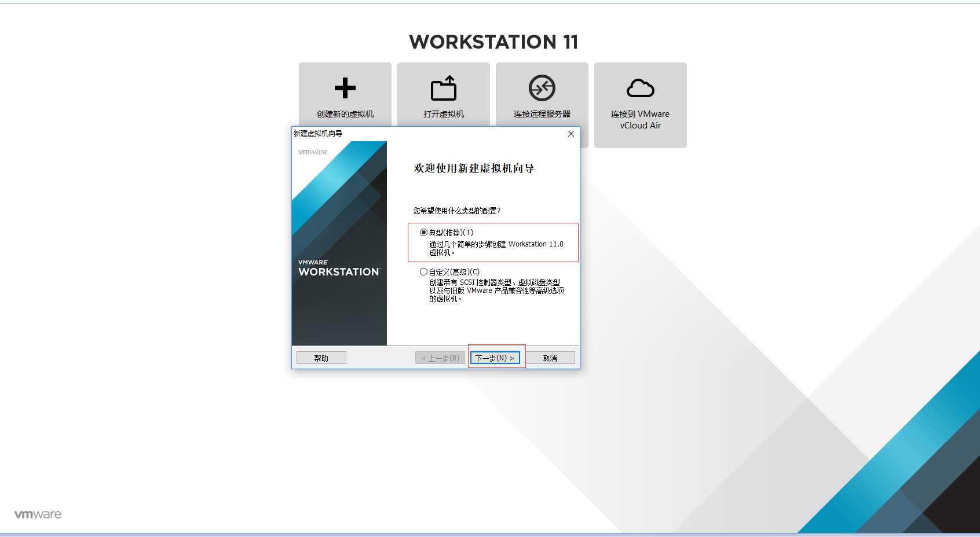This screenshot has width=980, height=537.
Task: Click the open virtual machine folder icon
Action: pos(444,88)
